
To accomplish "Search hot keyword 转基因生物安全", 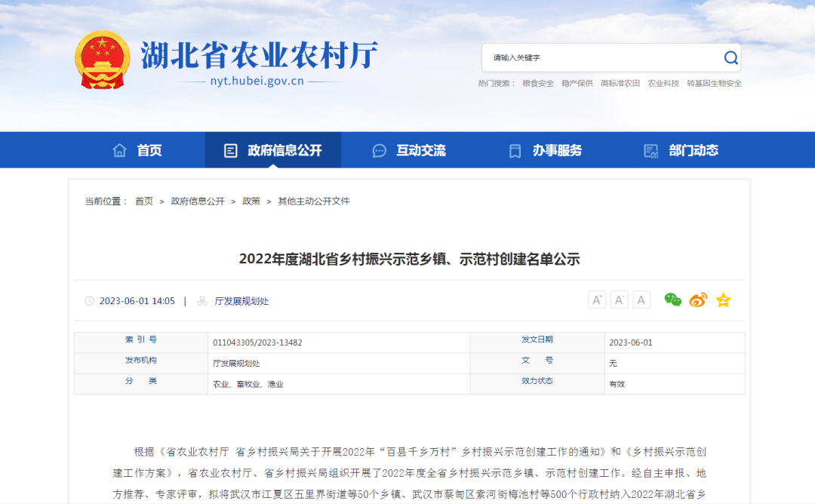I will pos(714,83).
